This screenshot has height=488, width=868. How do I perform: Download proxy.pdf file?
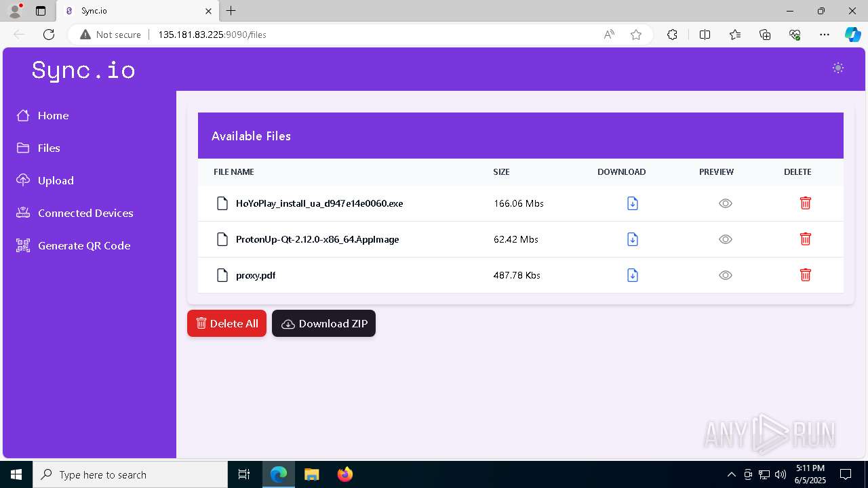click(633, 275)
